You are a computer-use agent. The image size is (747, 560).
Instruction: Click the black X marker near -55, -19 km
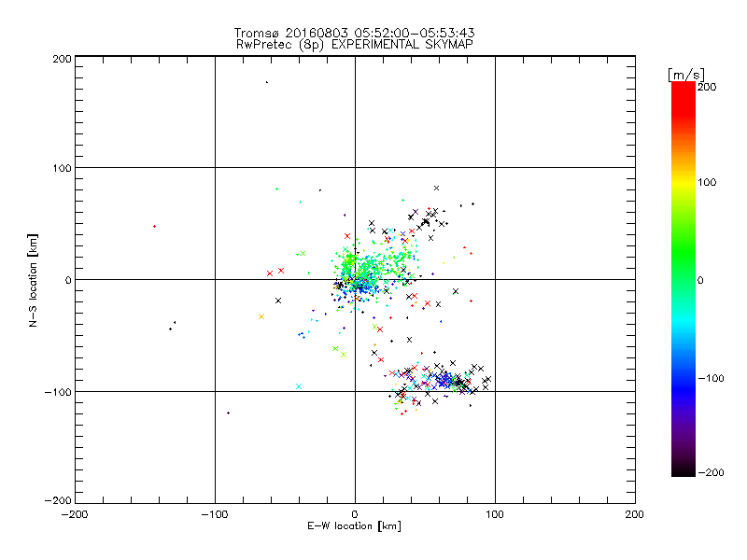pos(278,301)
